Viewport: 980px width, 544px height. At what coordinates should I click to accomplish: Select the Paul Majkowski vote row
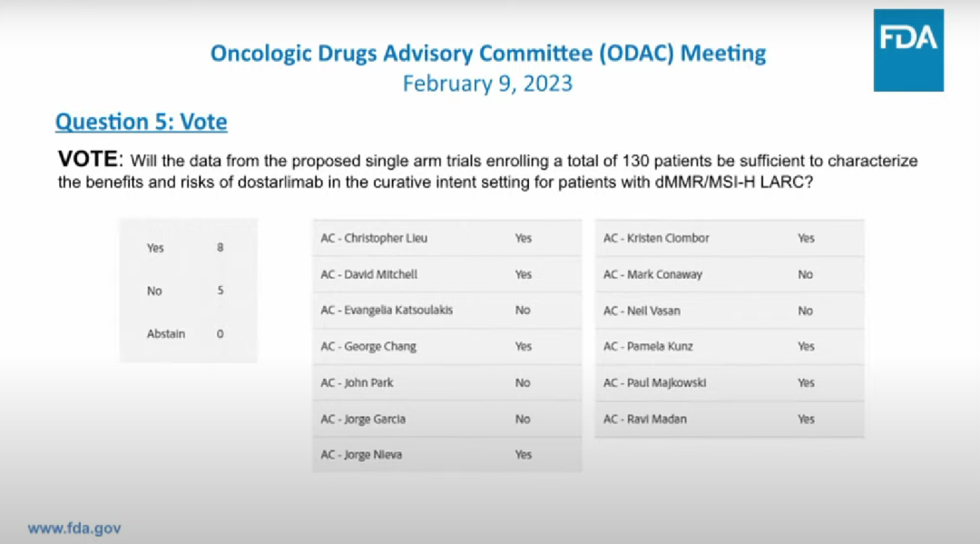click(x=730, y=383)
